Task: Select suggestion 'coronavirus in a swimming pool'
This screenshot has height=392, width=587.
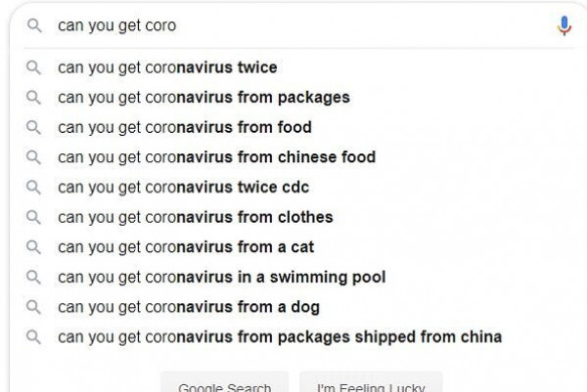Action: (x=221, y=278)
